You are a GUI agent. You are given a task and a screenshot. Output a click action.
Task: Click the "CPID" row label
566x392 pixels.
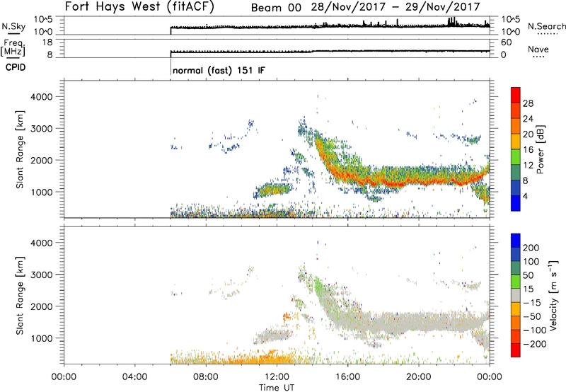16,67
